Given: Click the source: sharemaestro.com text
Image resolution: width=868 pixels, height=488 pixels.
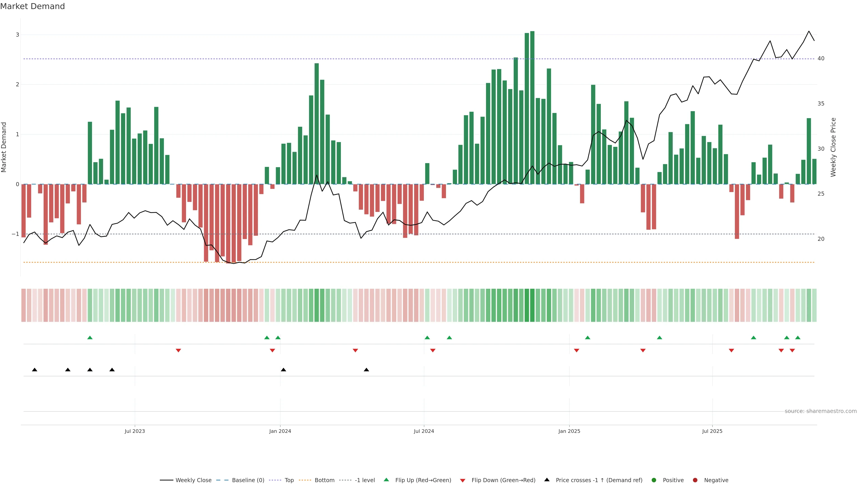Looking at the screenshot, I should click(x=821, y=411).
